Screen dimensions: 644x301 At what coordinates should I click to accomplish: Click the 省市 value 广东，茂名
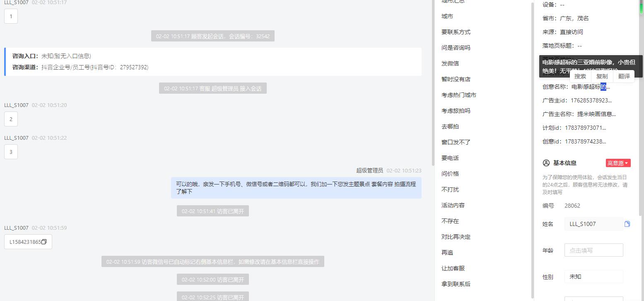pos(574,18)
